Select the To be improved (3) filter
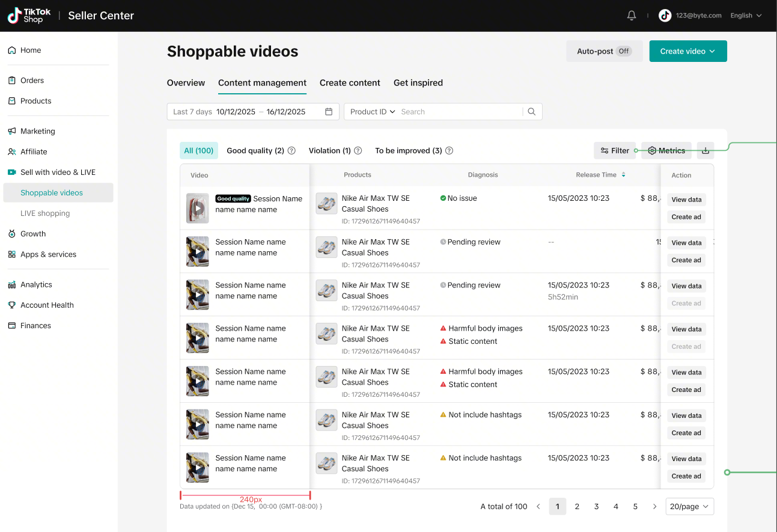The height and width of the screenshot is (532, 777). pyautogui.click(x=408, y=151)
